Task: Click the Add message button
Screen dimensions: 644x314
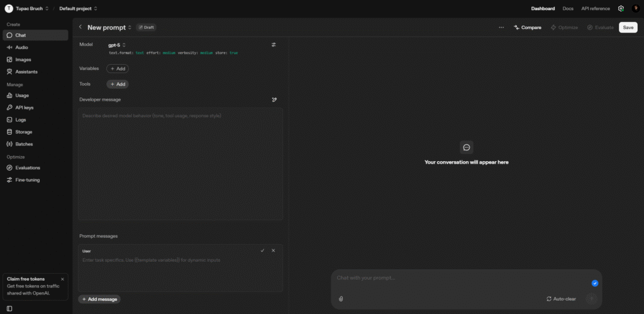Action: click(99, 299)
